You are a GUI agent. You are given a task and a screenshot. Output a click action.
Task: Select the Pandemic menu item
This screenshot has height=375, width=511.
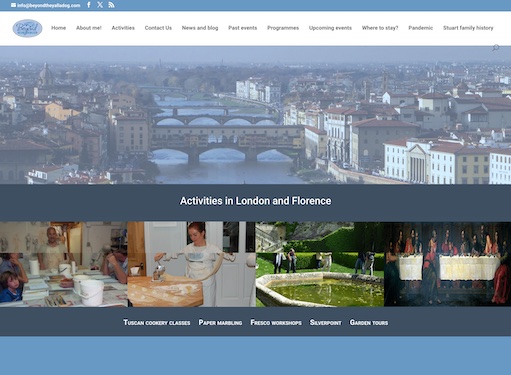pos(421,28)
